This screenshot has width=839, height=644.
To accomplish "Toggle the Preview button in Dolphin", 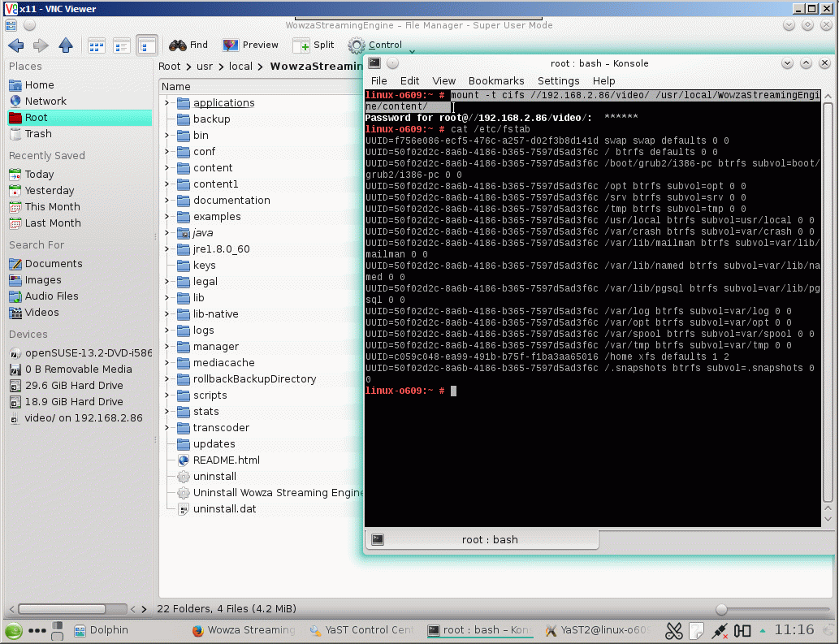I will point(250,45).
